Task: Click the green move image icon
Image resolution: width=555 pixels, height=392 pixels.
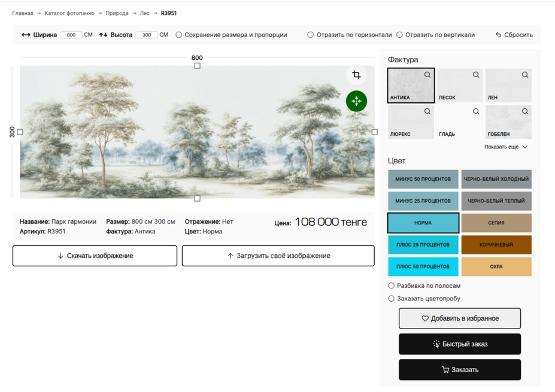Action: point(356,101)
